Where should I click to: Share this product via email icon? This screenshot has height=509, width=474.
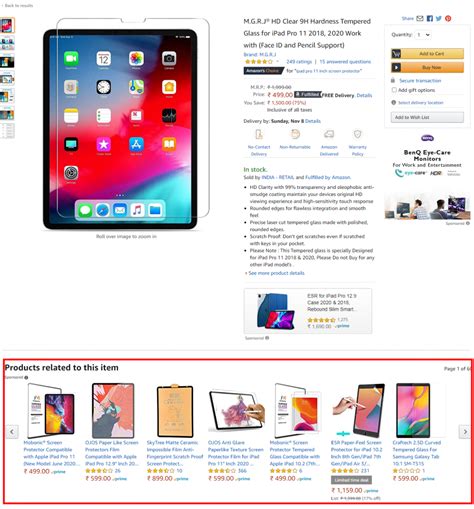[x=420, y=18]
